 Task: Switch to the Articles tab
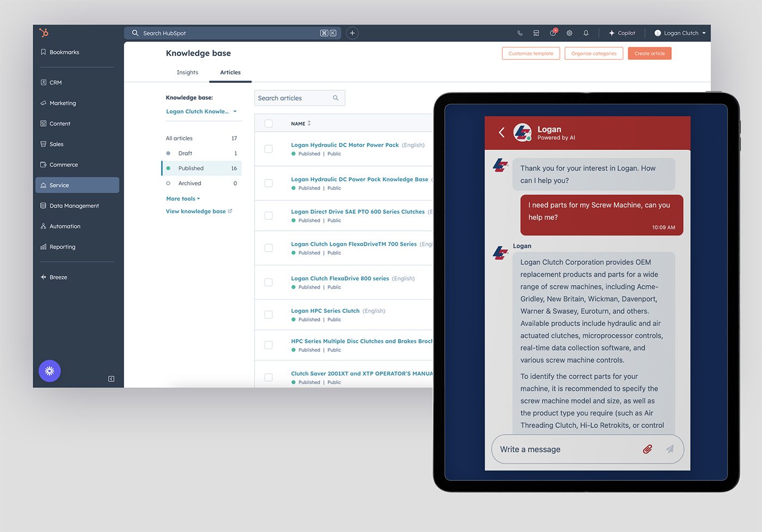click(230, 72)
